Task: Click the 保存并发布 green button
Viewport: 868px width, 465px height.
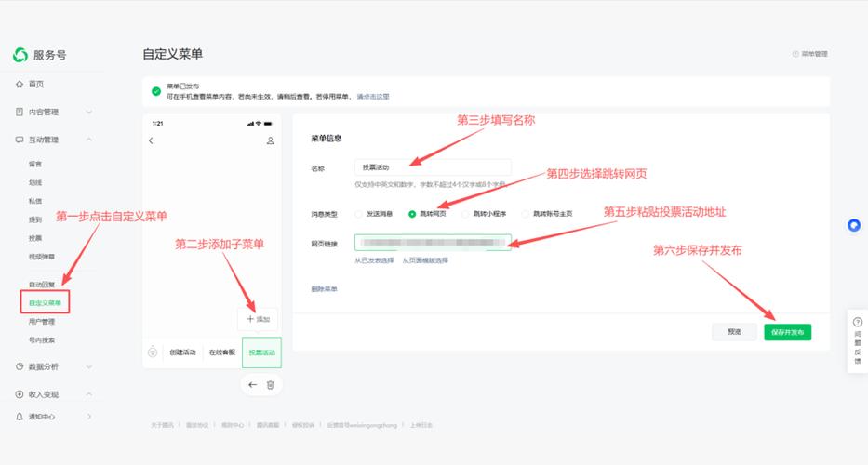Action: 788,332
